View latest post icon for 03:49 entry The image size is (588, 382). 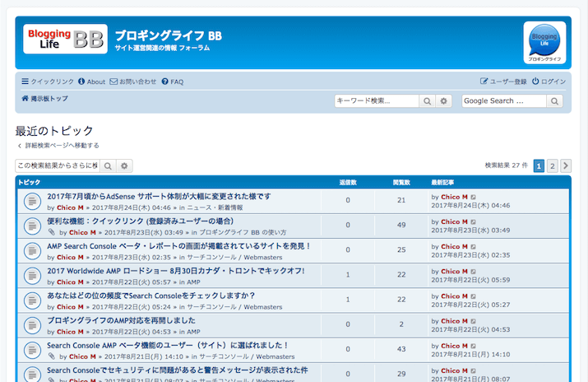(x=473, y=221)
